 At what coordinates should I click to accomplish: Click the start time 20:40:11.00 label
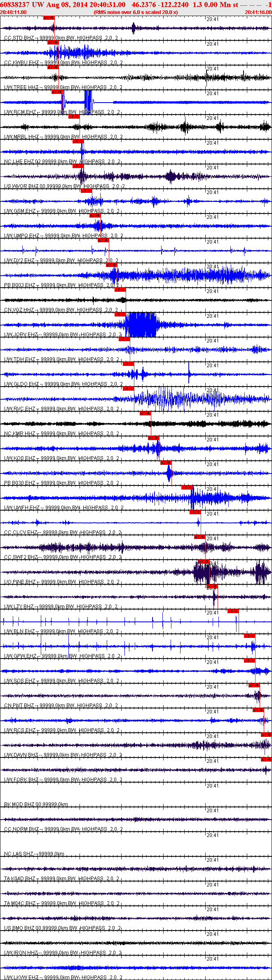(x=14, y=12)
